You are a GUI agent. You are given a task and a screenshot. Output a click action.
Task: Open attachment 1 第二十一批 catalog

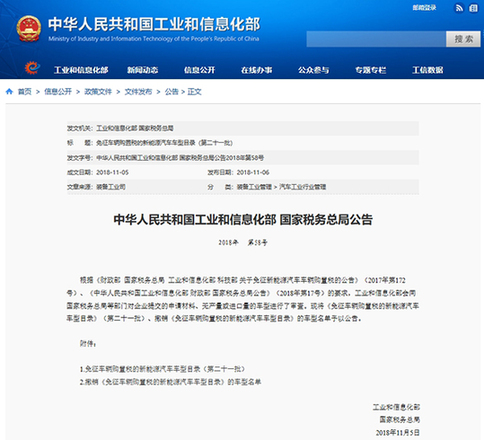tap(162, 369)
